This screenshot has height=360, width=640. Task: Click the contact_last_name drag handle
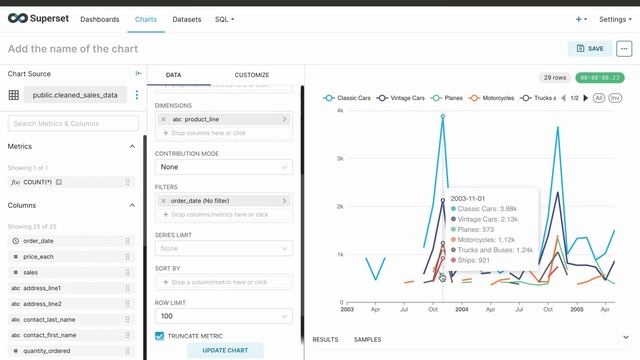click(127, 320)
